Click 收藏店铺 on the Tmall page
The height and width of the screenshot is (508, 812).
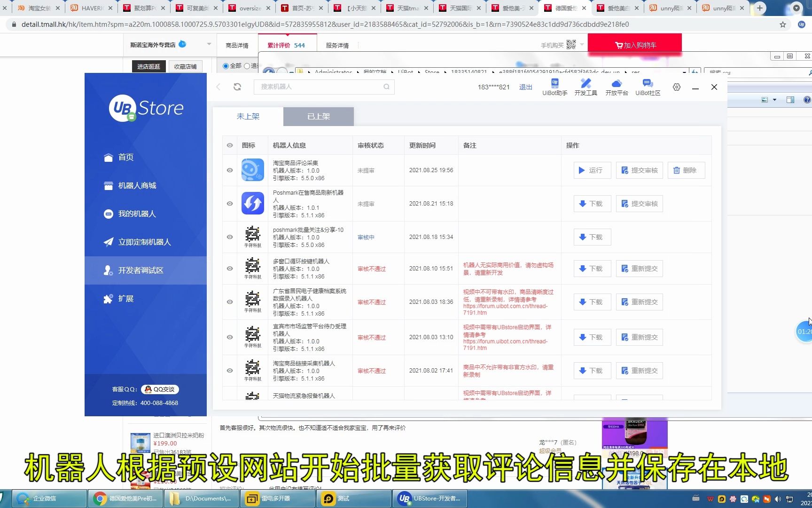click(185, 66)
